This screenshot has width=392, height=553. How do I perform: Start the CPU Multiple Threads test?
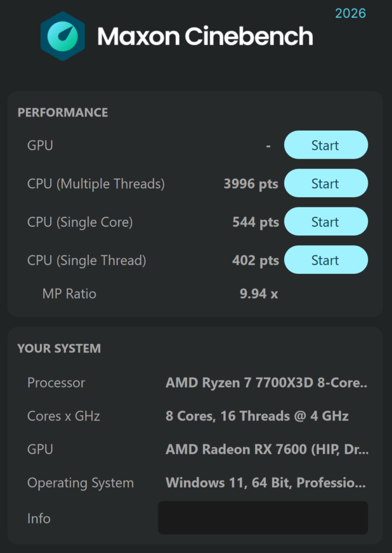[326, 183]
